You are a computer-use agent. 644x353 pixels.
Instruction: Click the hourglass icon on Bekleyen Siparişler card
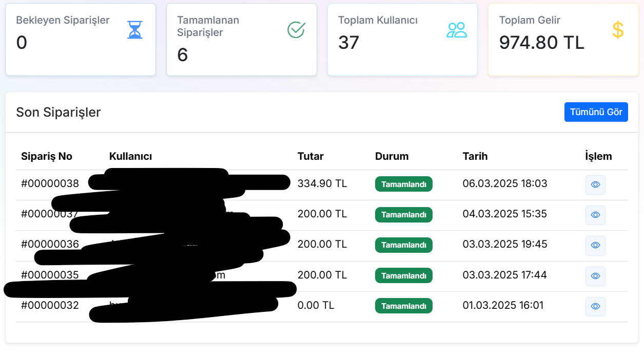point(135,30)
